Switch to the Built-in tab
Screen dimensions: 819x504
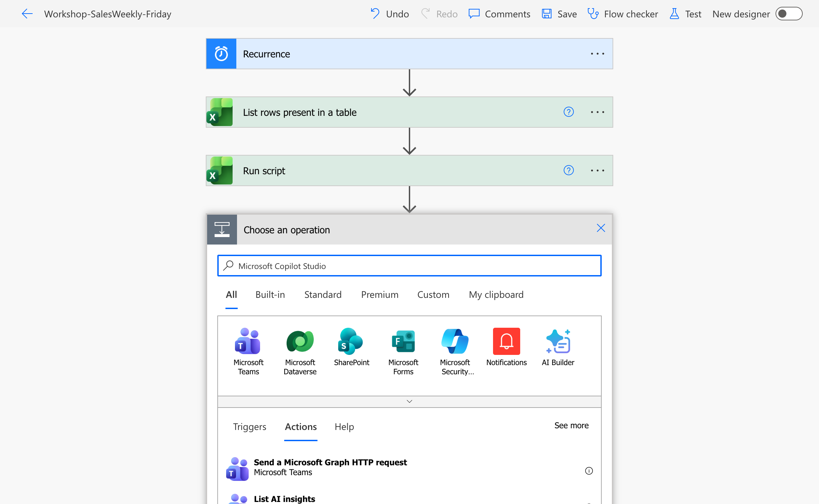(x=270, y=295)
